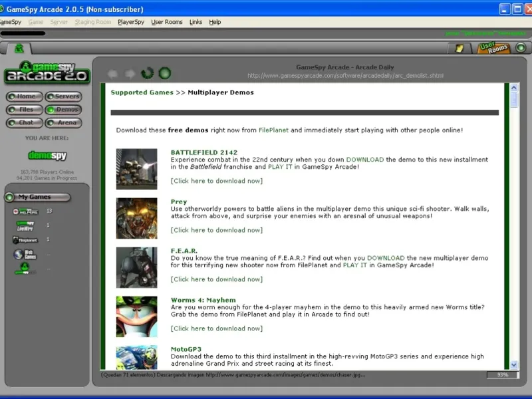Open the Chat section
Image resolution: width=532 pixels, height=399 pixels.
pos(25,122)
